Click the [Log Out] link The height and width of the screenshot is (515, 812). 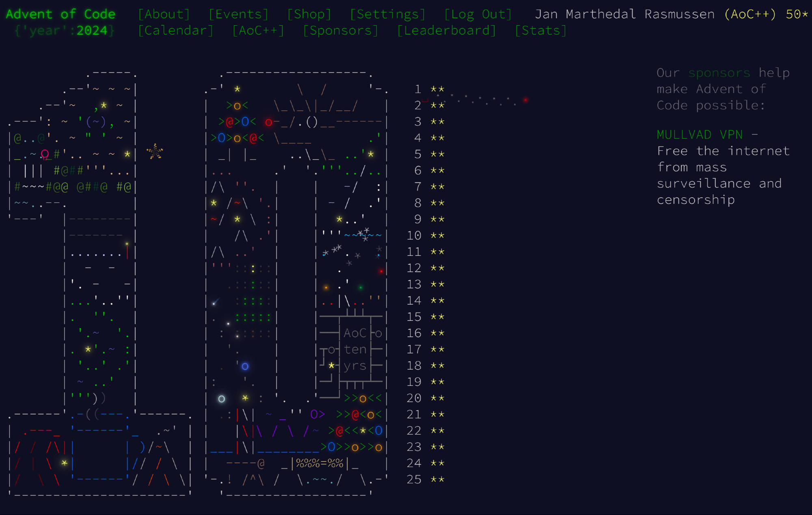[478, 14]
